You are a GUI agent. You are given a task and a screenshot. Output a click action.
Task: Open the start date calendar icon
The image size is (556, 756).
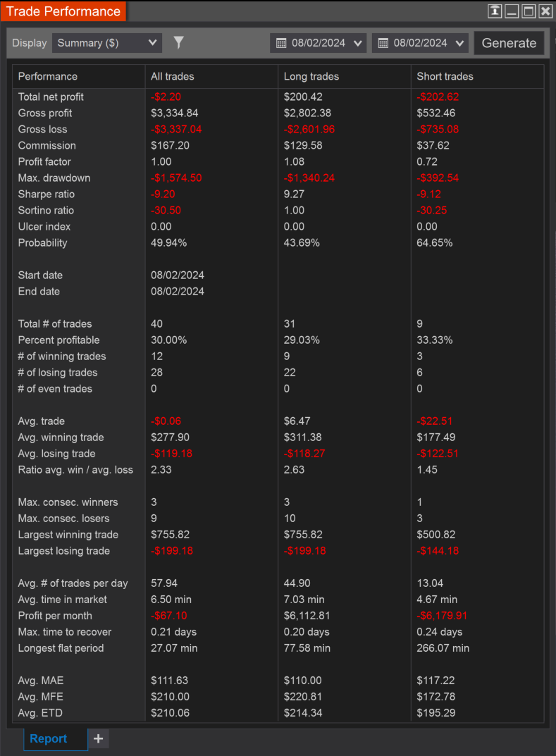coord(281,44)
